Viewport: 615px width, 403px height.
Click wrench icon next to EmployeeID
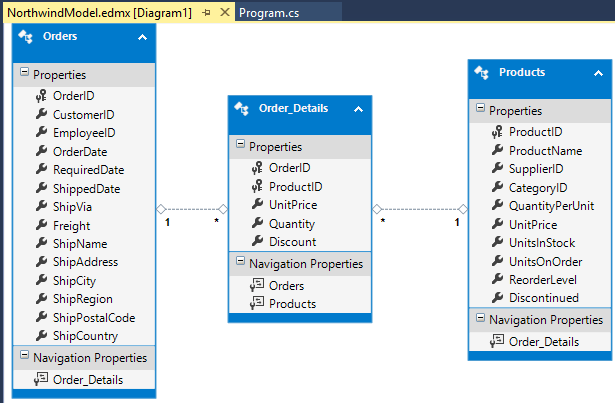[x=41, y=132]
